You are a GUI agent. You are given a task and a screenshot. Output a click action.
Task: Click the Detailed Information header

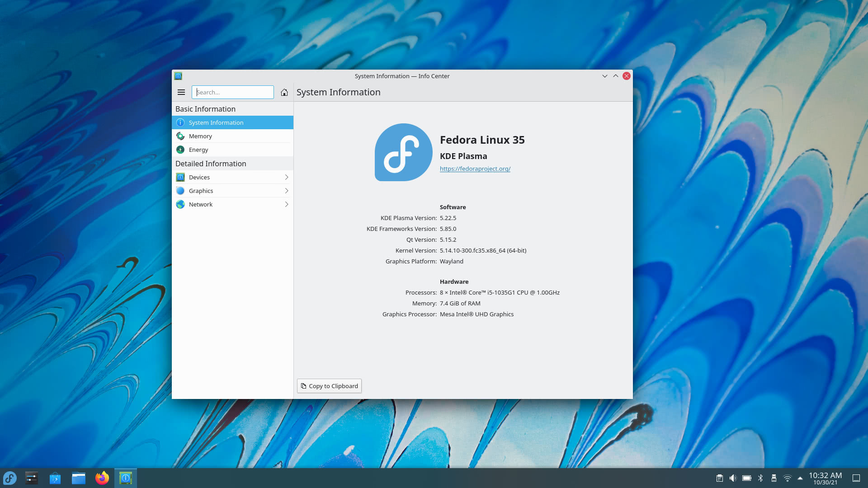tap(211, 164)
